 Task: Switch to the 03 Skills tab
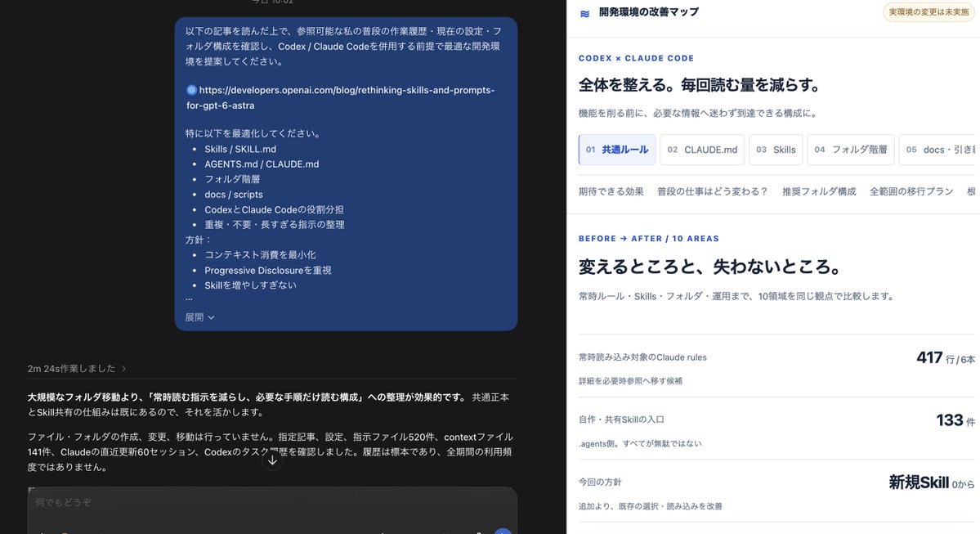776,150
